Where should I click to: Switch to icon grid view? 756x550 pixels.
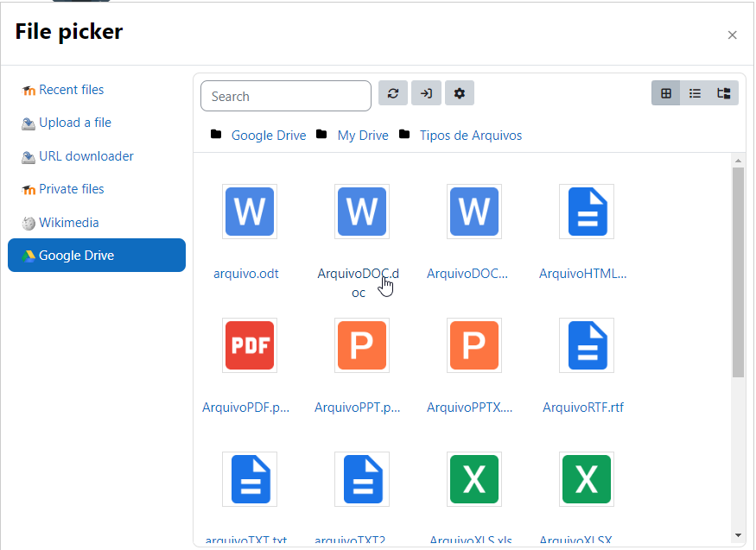(666, 93)
